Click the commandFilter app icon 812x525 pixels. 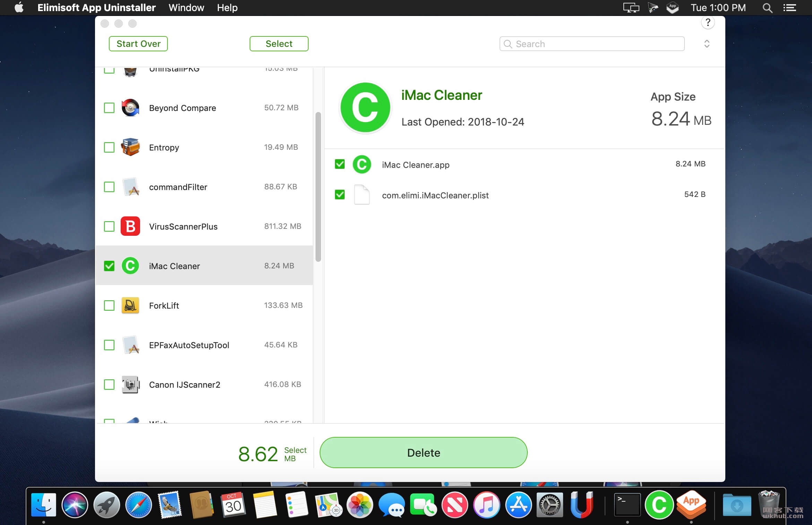point(131,187)
